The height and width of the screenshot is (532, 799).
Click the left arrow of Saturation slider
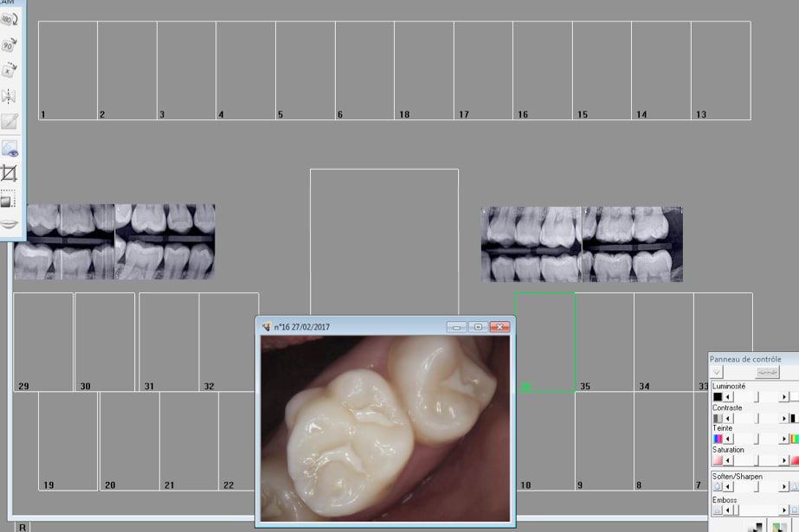tap(728, 461)
